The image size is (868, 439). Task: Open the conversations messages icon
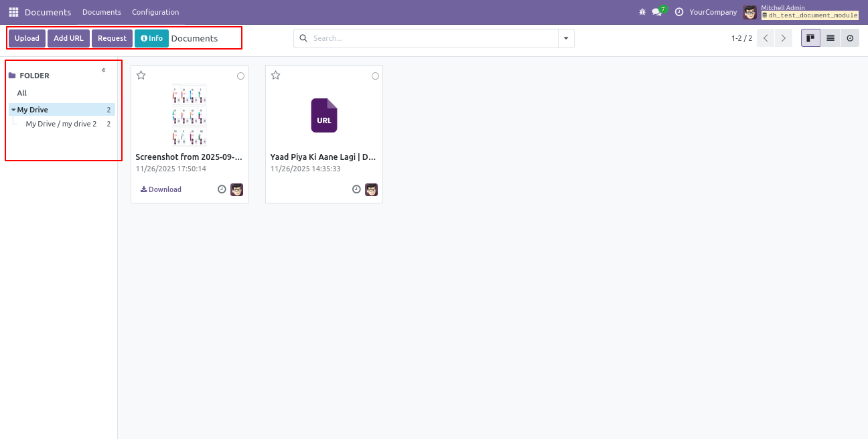[x=657, y=12]
